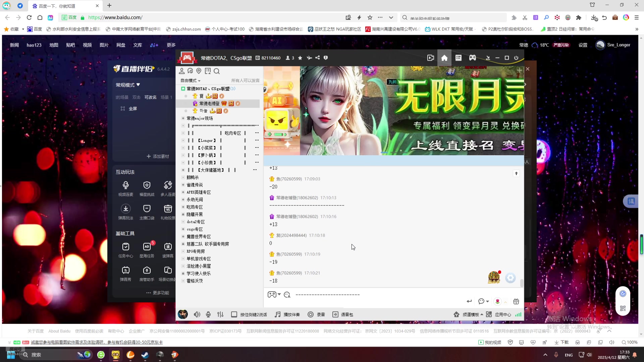Expand 雀魂传说 channel
Image resolution: width=644 pixels, height=362 pixels.
(x=183, y=185)
